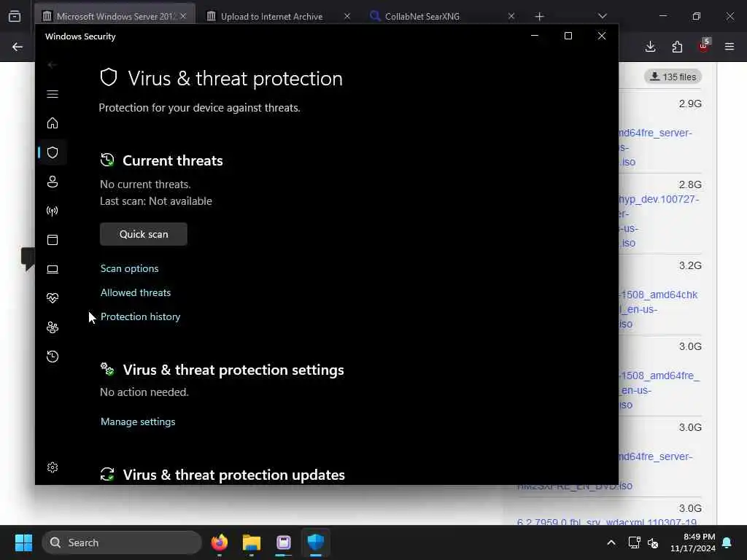
Task: Open the clock showing 8:49 PM
Action: 693,542
